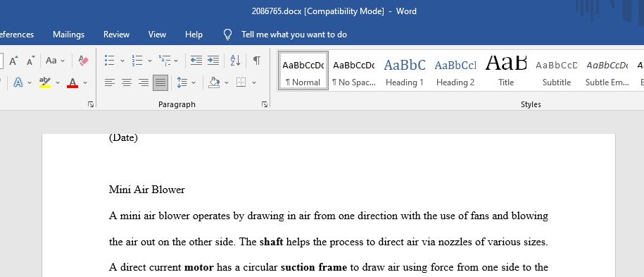Apply Center alignment to paragraph
This screenshot has width=644, height=277.
point(127,82)
